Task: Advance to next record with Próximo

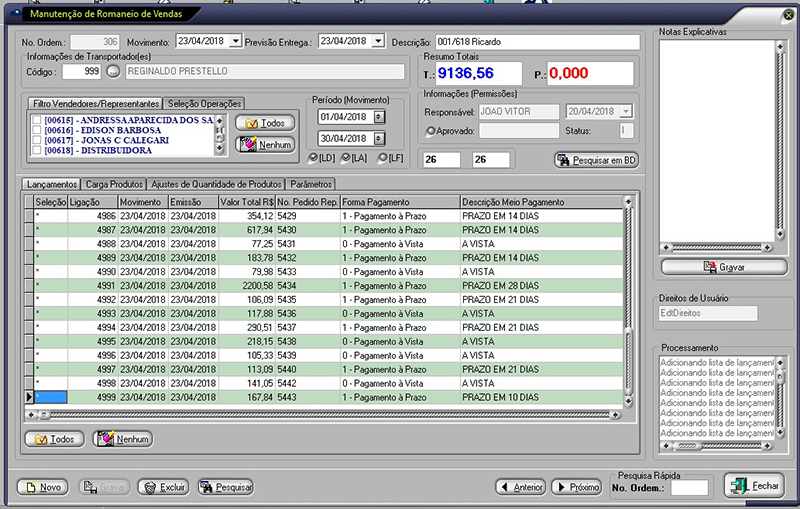Action: [x=576, y=487]
